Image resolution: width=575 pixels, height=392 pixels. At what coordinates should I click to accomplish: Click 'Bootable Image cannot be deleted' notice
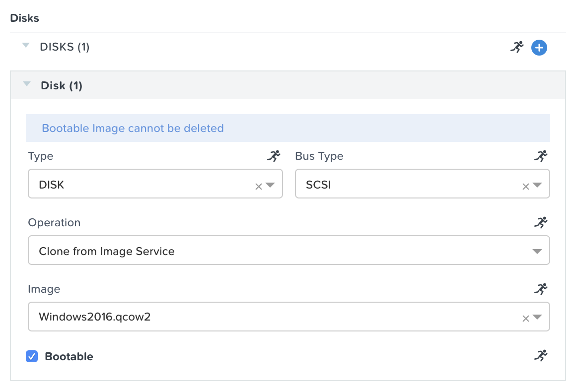pos(133,128)
